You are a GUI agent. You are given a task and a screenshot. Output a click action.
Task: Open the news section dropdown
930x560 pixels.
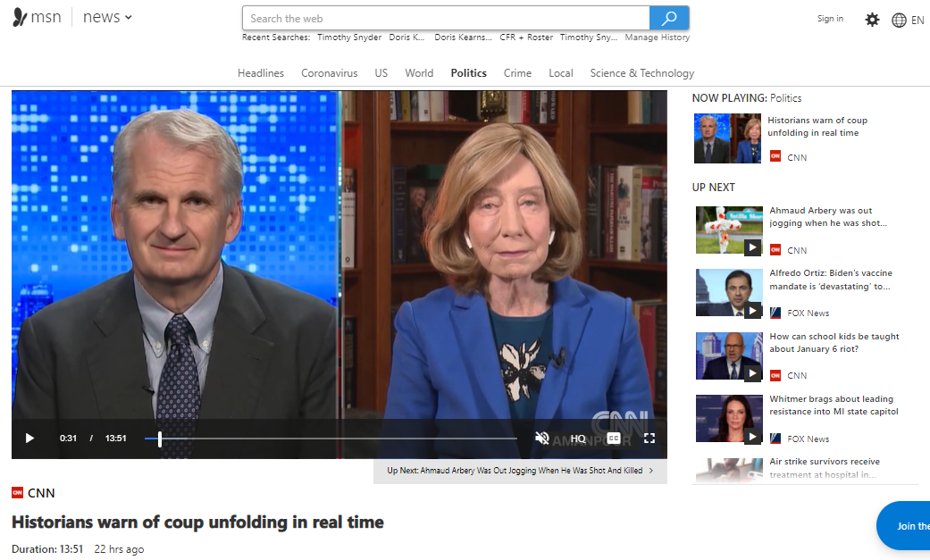click(x=107, y=18)
